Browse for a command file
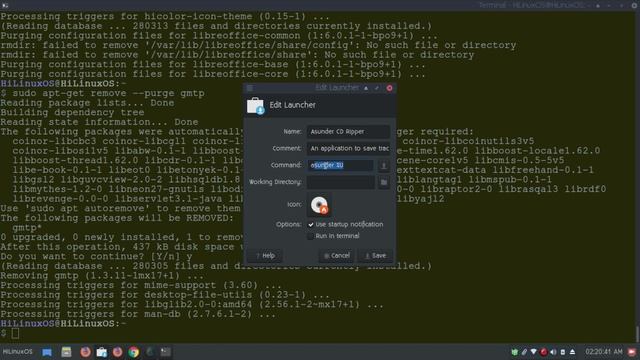Image resolution: width=640 pixels, height=360 pixels. click(383, 165)
